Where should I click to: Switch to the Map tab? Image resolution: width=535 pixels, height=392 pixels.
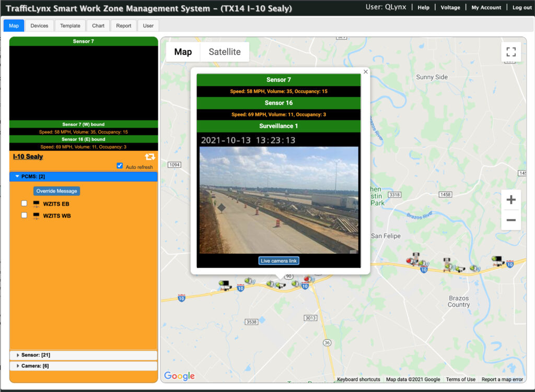tap(14, 26)
